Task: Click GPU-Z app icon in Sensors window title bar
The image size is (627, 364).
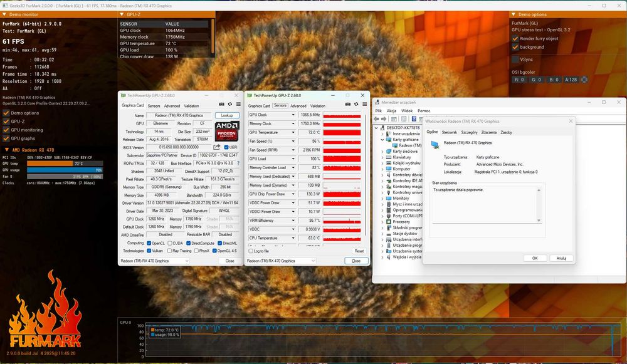Action: [250, 95]
